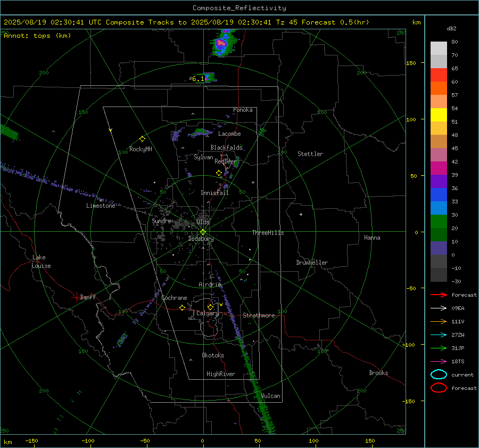Click the green 31JP arrow icon
Screen dimensions: 479x448
click(x=439, y=348)
